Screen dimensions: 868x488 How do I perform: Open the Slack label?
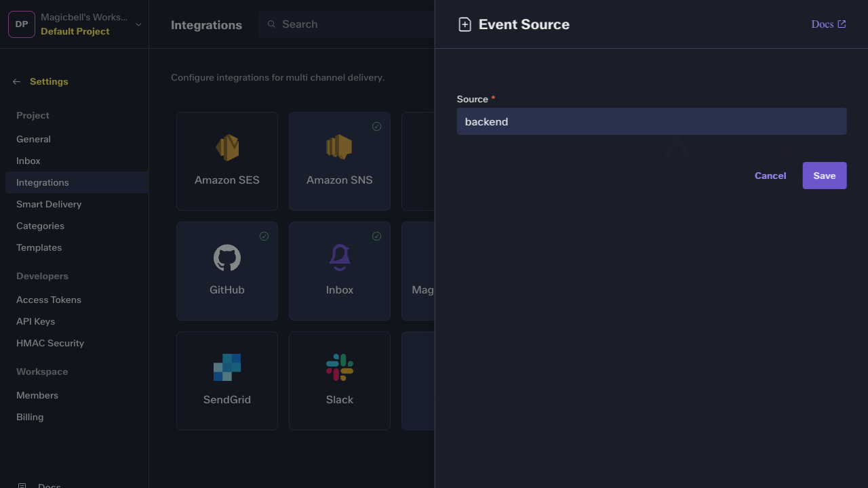tap(340, 400)
